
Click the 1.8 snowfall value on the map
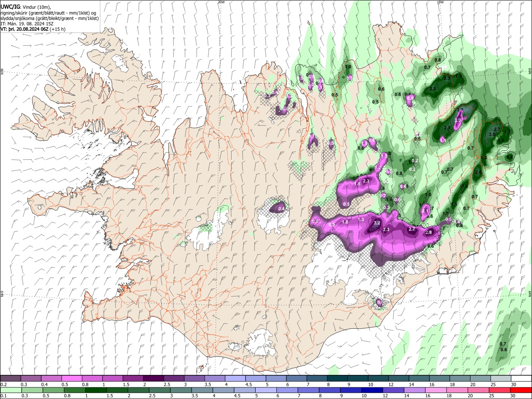click(x=357, y=184)
